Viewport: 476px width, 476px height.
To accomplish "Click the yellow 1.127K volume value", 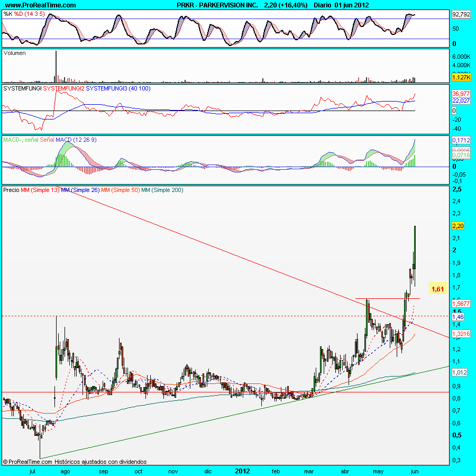I will click(461, 77).
